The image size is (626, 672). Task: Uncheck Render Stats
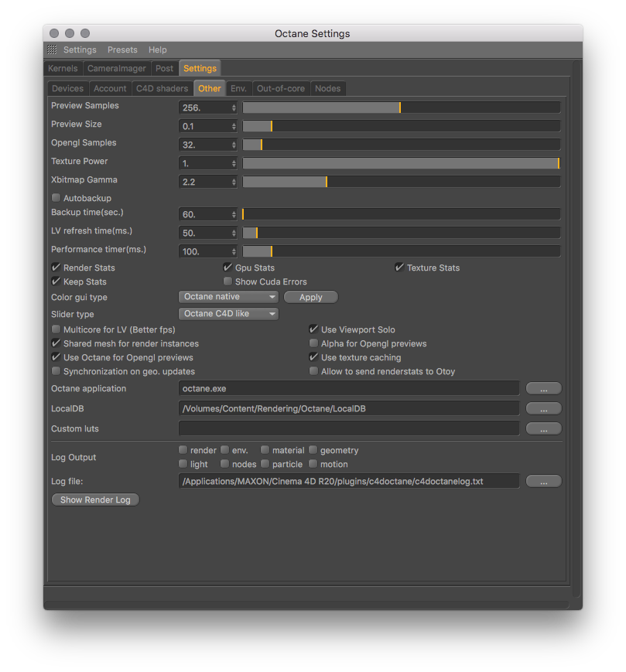(x=56, y=268)
